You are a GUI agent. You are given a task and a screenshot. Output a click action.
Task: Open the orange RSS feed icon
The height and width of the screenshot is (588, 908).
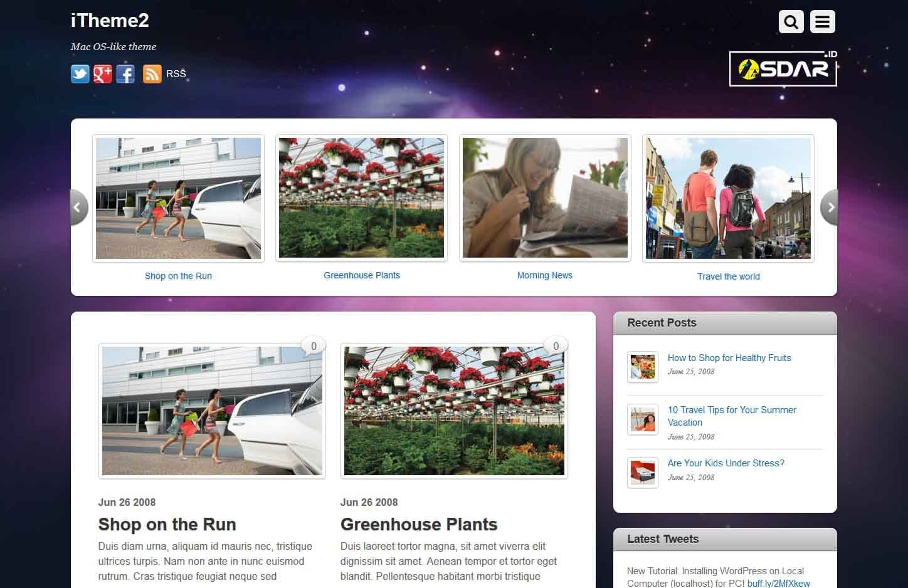(152, 74)
